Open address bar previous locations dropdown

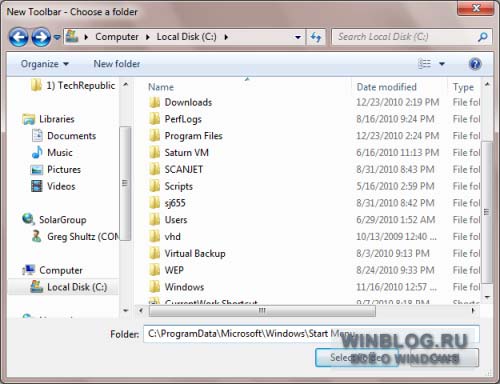point(298,37)
